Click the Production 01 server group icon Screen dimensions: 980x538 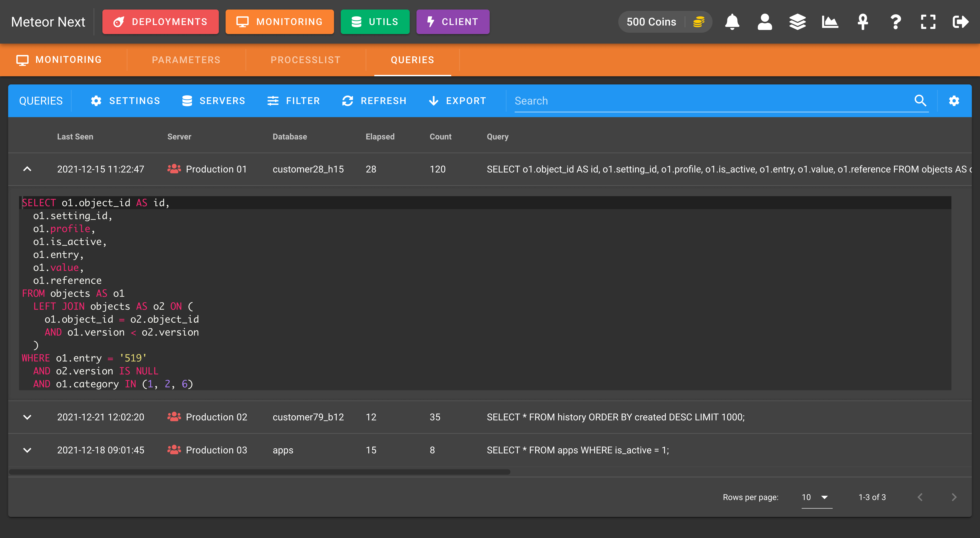(174, 169)
